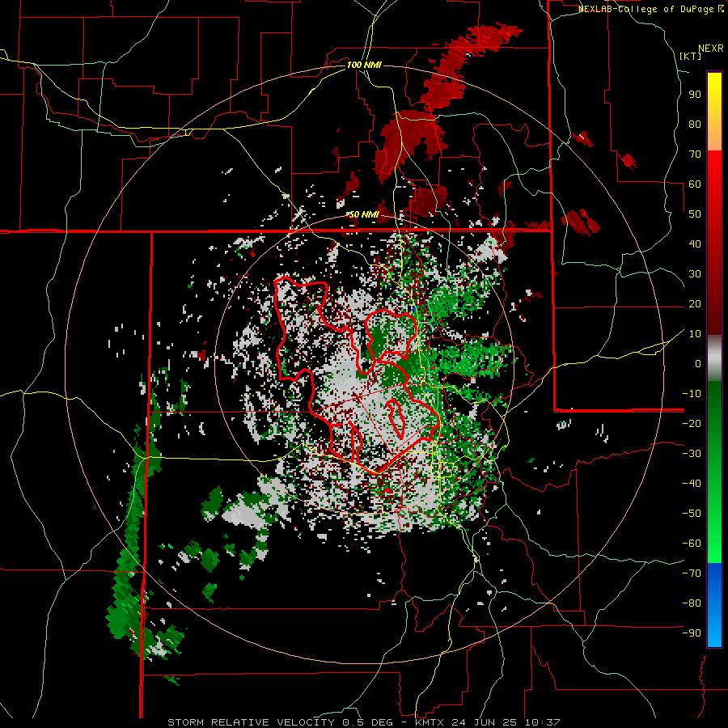Select the 80 value on velocity scale
The width and height of the screenshot is (728, 728).
695,124
